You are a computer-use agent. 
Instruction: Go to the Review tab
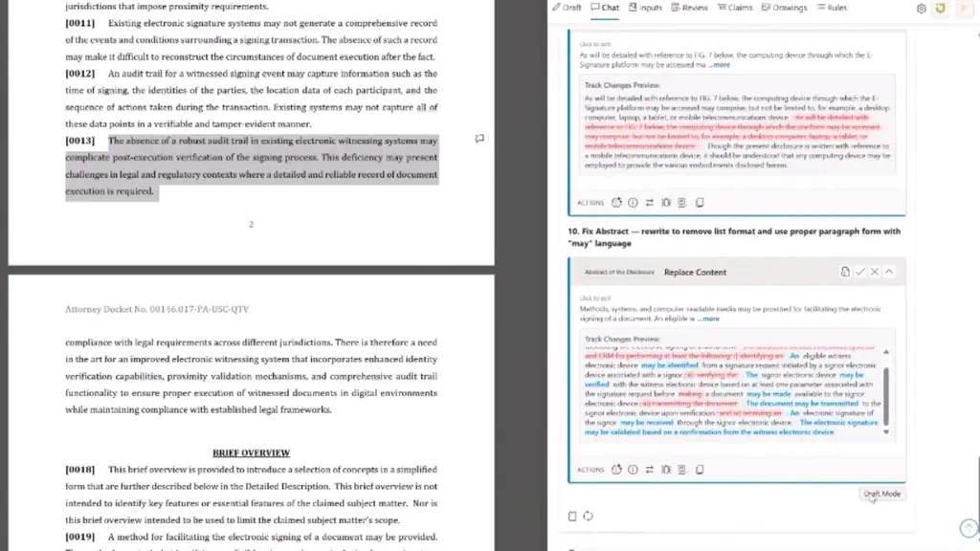(x=689, y=8)
